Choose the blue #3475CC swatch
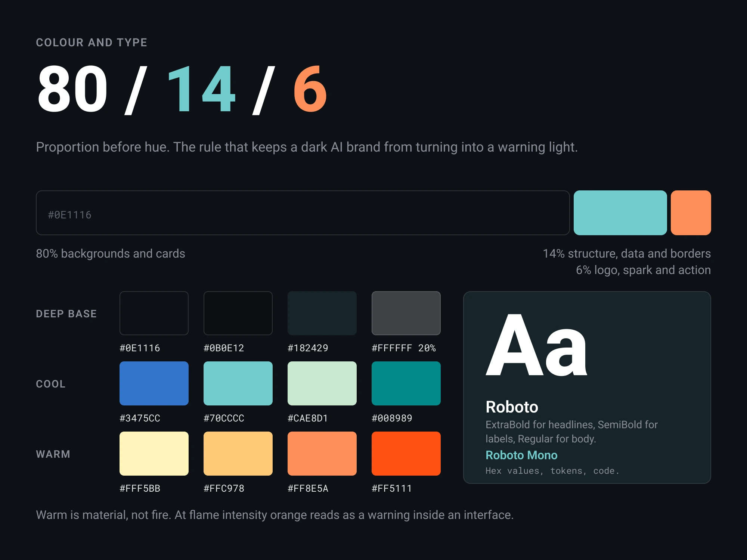The height and width of the screenshot is (560, 747). click(154, 383)
